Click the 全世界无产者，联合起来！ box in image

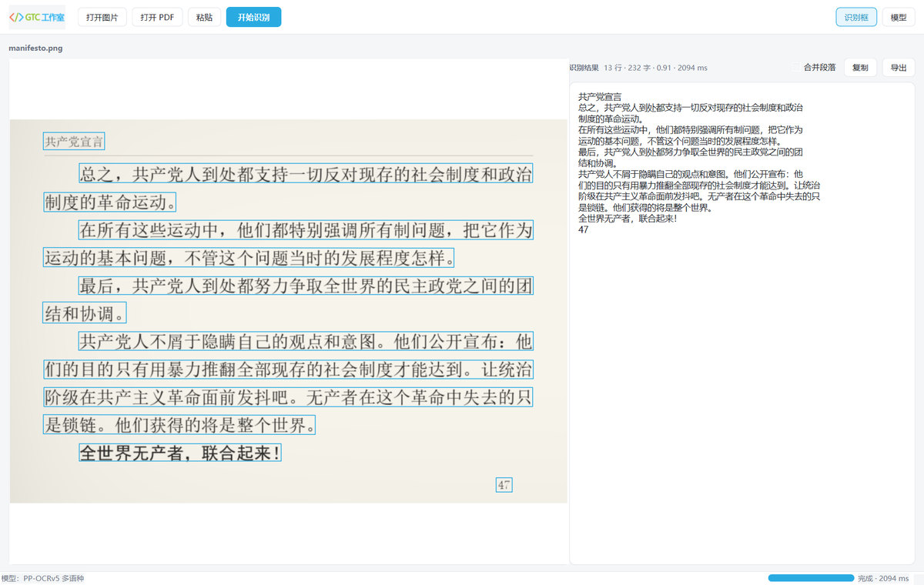[180, 453]
